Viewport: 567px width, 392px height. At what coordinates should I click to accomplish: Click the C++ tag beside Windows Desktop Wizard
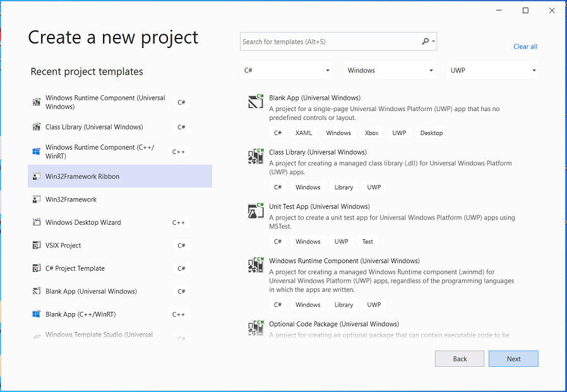point(179,222)
